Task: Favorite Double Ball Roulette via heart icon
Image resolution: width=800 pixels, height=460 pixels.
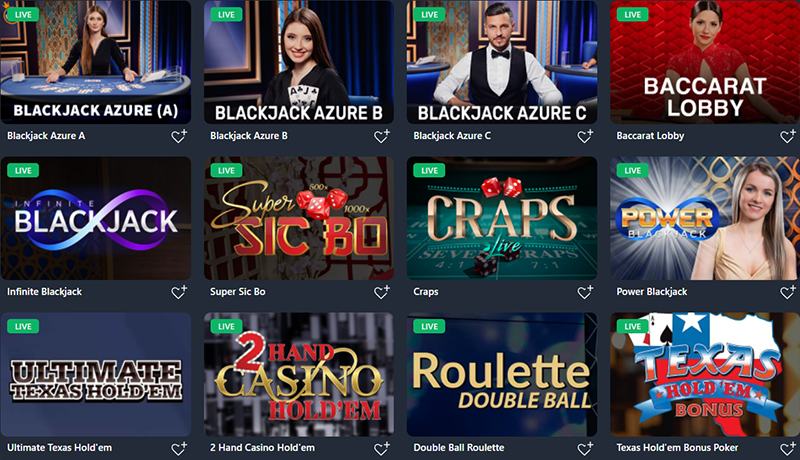Action: pyautogui.click(x=585, y=448)
